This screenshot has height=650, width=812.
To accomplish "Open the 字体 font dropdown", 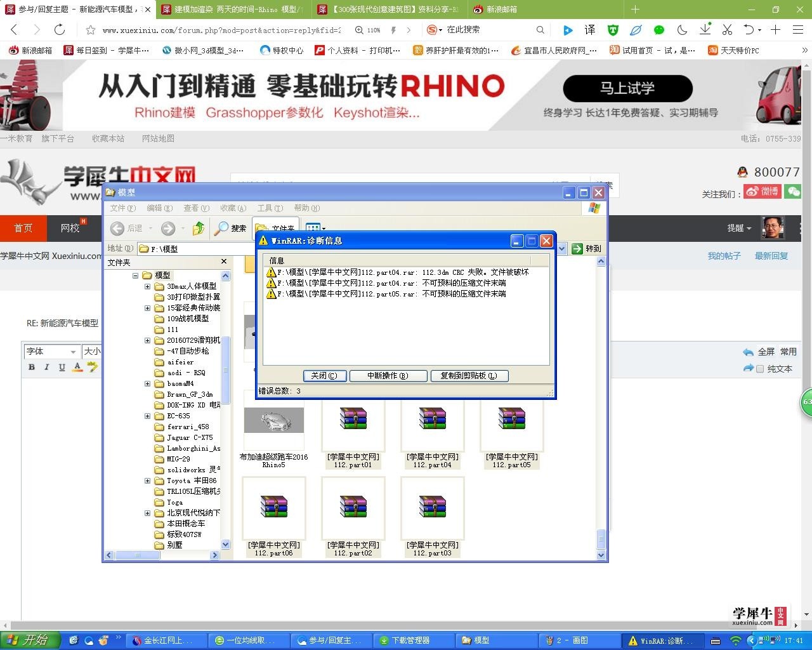I will (51, 351).
